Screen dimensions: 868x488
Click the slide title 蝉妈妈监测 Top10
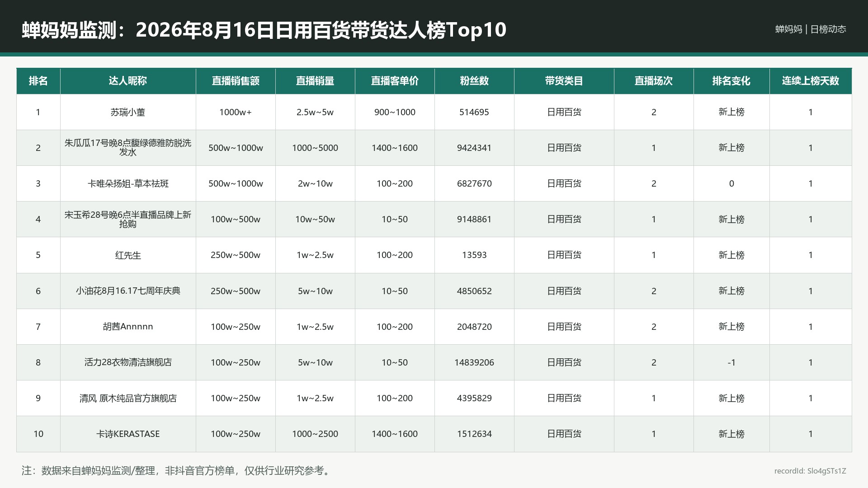point(264,30)
